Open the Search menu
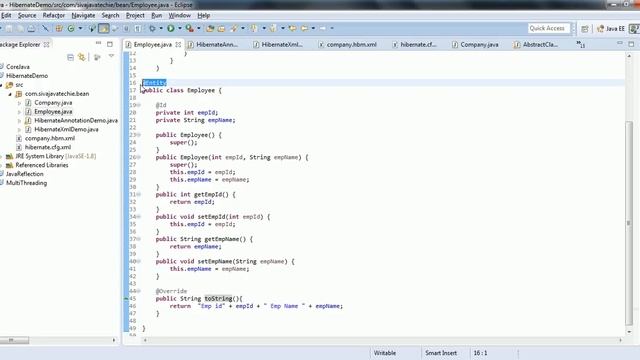This screenshot has width=640, height=360. click(111, 16)
